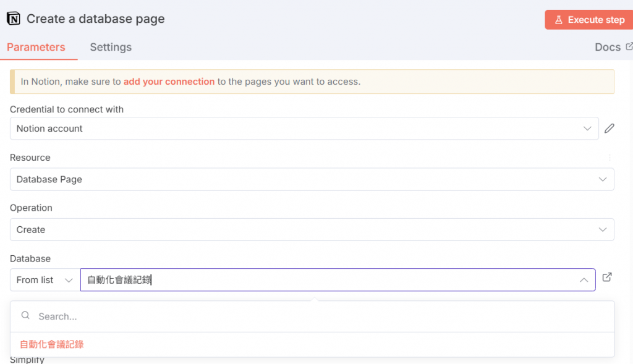
Task: Click the Search field in the dropdown
Action: pyautogui.click(x=312, y=316)
